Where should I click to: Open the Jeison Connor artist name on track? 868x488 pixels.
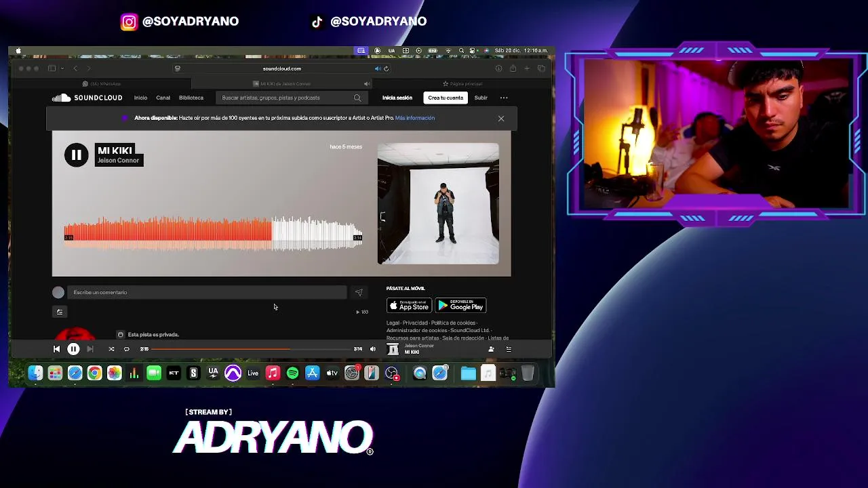pos(118,161)
